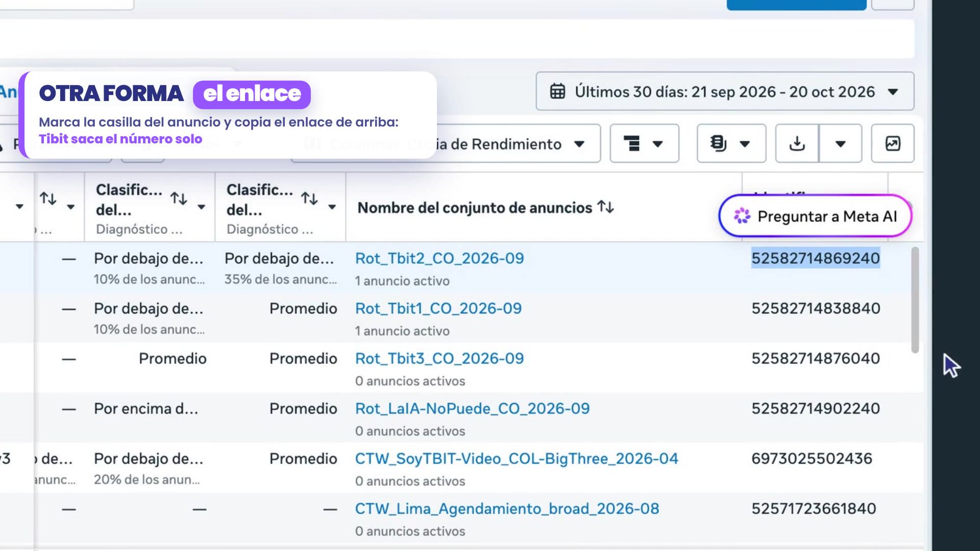Open ad set Rot_Tbit3_CO_2026-09
Image resolution: width=980 pixels, height=551 pixels.
439,358
